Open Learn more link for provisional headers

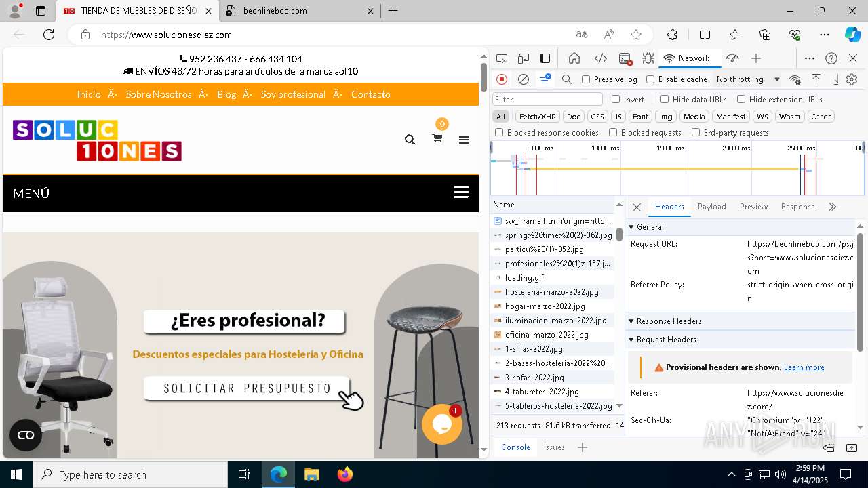tap(804, 367)
